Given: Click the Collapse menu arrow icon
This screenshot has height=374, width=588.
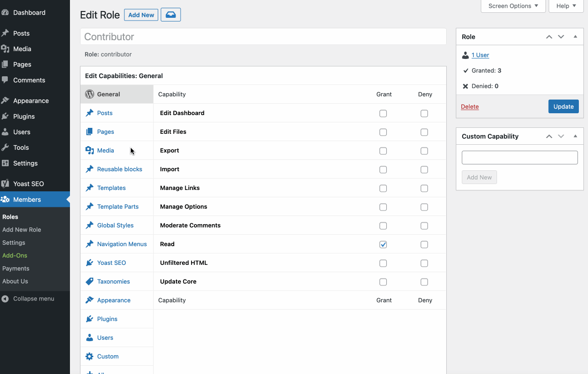Looking at the screenshot, I should pyautogui.click(x=5, y=299).
